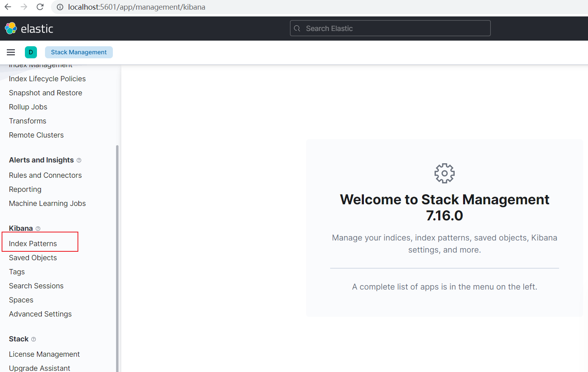588x372 pixels.
Task: Click the magnifier icon in Search Elastic
Action: click(297, 28)
